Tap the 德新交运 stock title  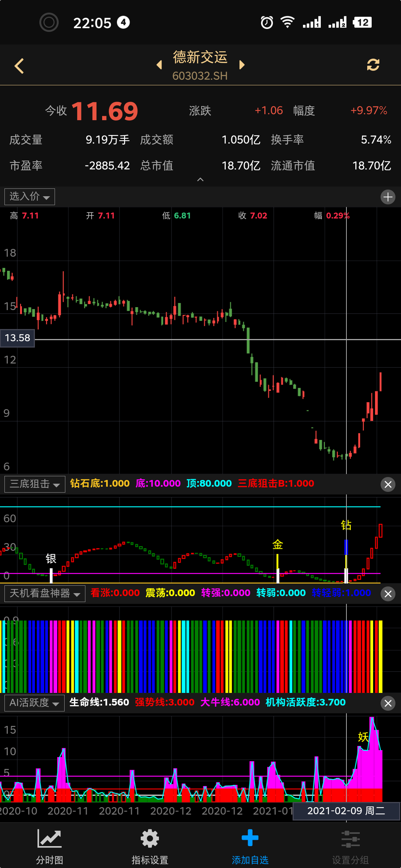(200, 58)
